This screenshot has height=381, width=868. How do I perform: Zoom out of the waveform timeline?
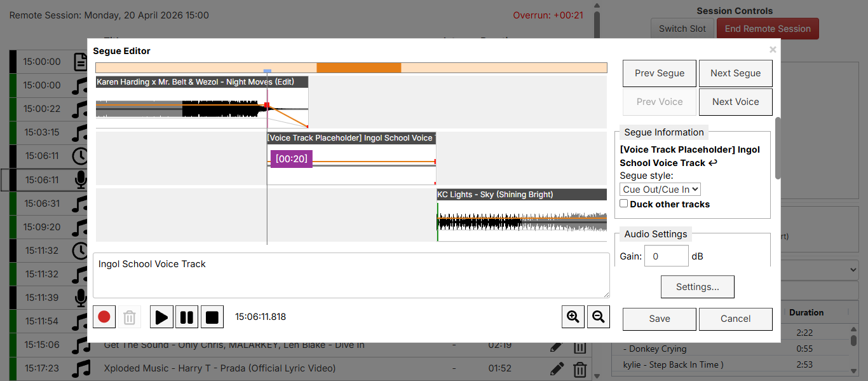[598, 317]
